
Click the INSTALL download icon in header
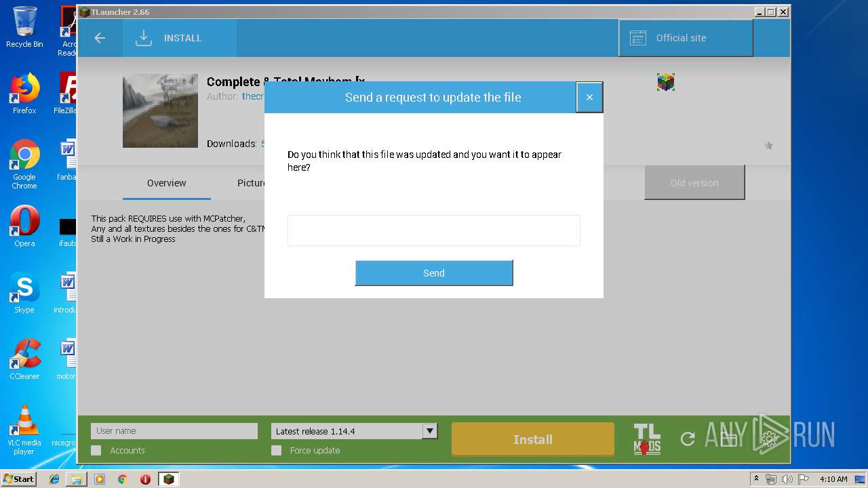143,38
